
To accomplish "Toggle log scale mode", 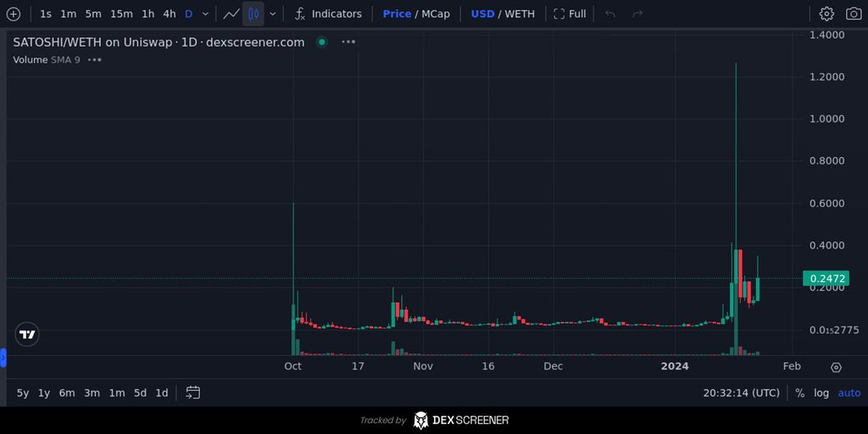I will tap(821, 393).
